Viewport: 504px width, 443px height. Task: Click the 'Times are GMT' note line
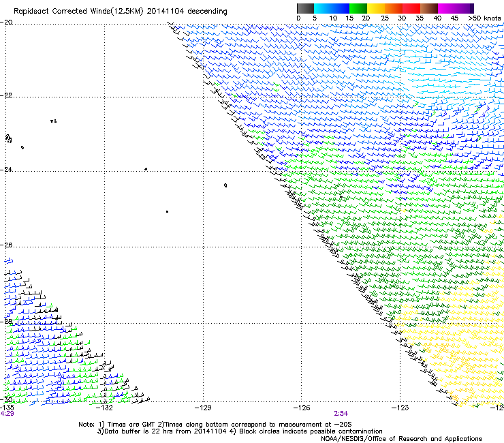pos(215,425)
